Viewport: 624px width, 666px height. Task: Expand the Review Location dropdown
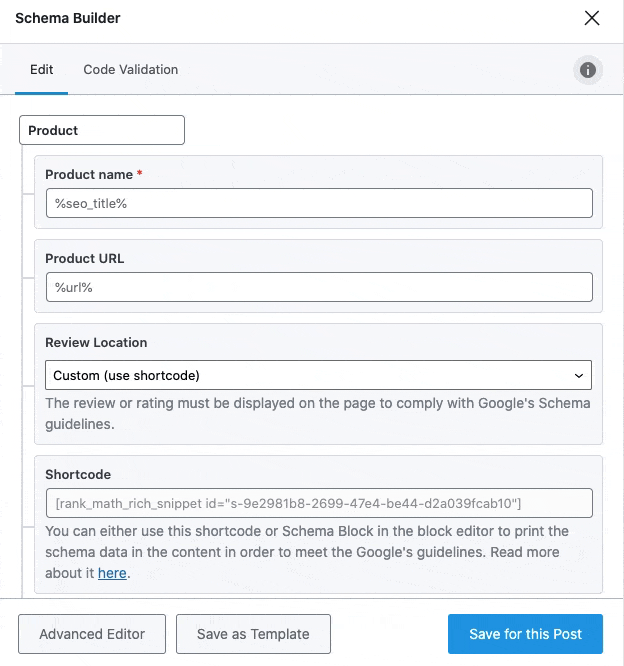(319, 375)
